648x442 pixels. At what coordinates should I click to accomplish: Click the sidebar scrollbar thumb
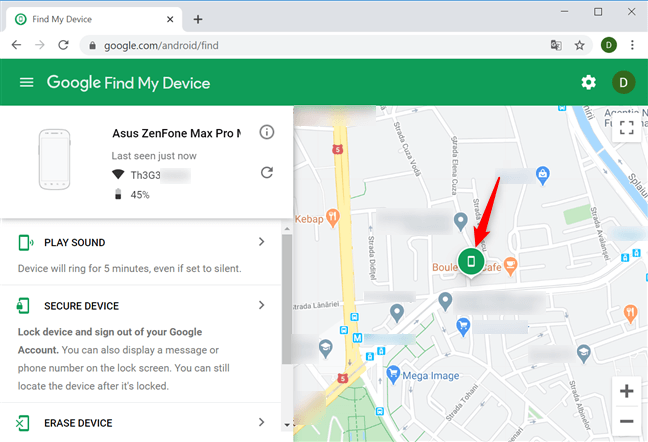pyautogui.click(x=287, y=299)
